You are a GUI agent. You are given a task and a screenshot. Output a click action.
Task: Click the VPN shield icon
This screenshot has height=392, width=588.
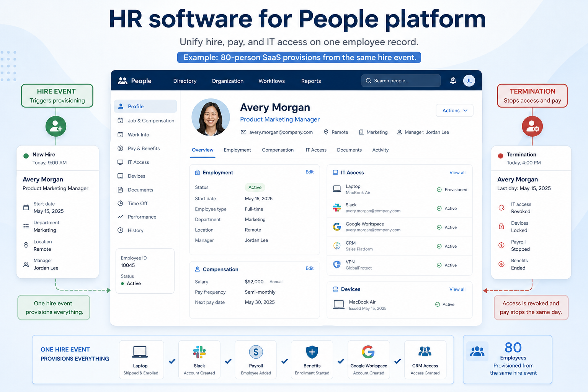[337, 265]
